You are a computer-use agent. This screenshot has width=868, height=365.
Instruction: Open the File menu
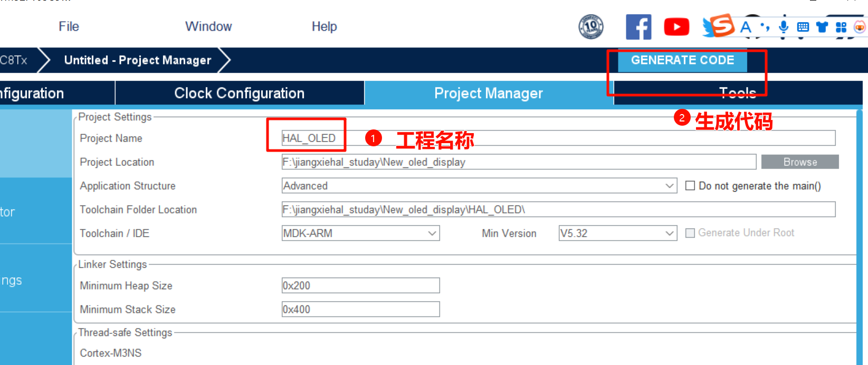point(69,26)
